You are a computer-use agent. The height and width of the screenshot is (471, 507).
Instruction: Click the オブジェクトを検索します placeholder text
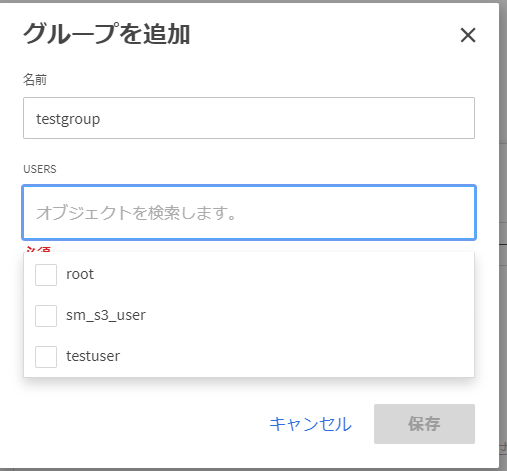[136, 213]
